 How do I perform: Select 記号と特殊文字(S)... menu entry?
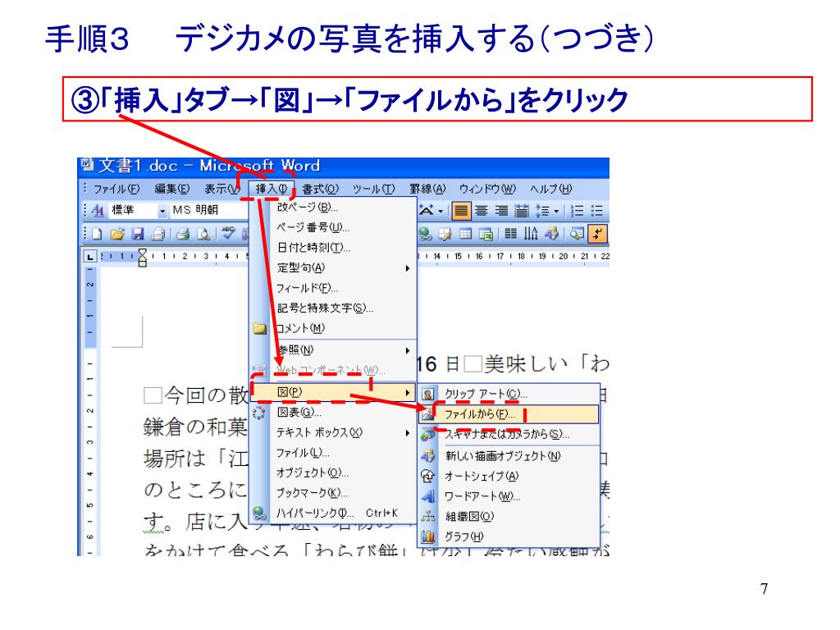[x=333, y=308]
